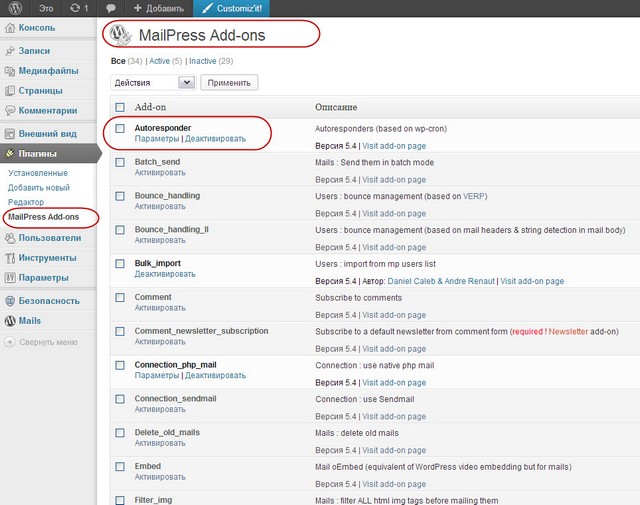The height and width of the screenshot is (505, 640).
Task: Open Visit add-on page for Delete_old_mails
Action: tap(394, 450)
